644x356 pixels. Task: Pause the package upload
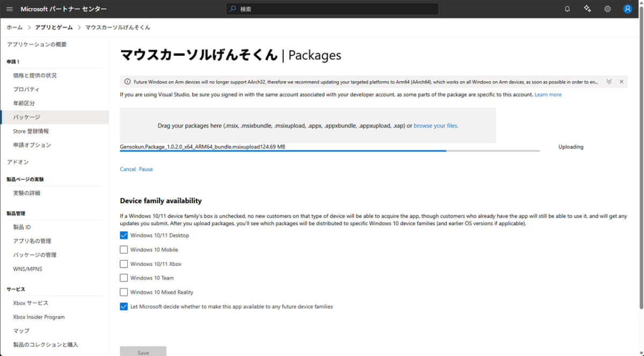[146, 169]
